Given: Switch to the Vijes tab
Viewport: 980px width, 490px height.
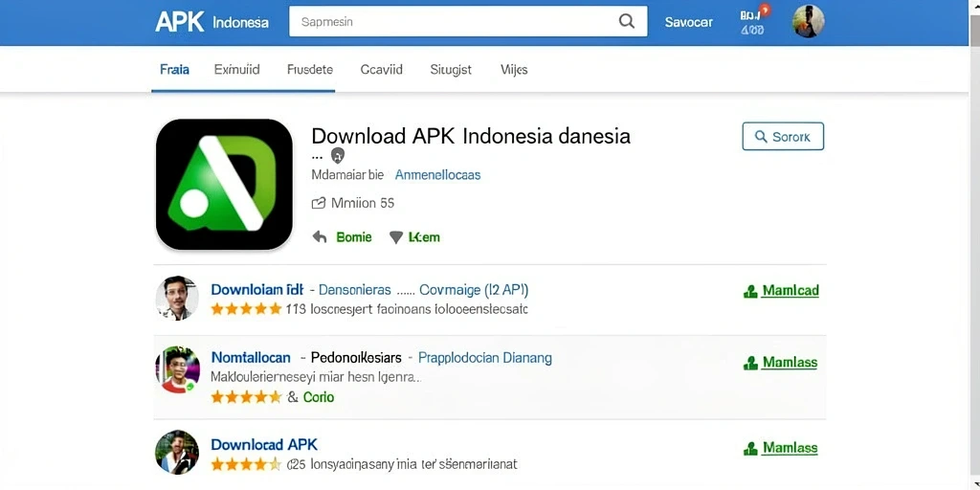Looking at the screenshot, I should tap(514, 69).
